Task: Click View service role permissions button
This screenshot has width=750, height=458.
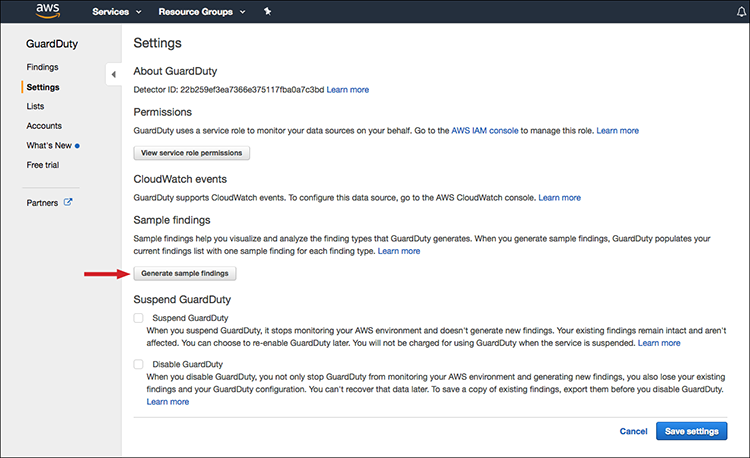Action: 191,153
